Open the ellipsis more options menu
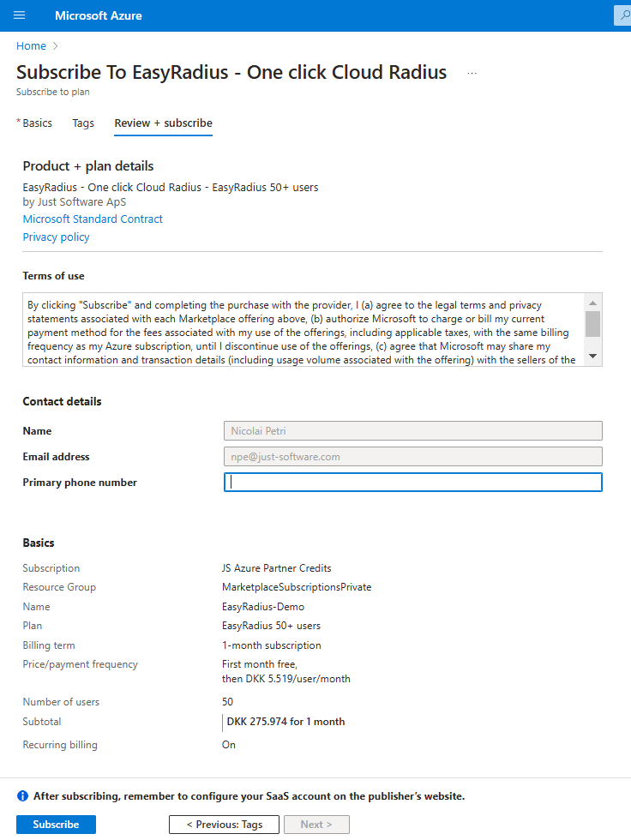 472,74
